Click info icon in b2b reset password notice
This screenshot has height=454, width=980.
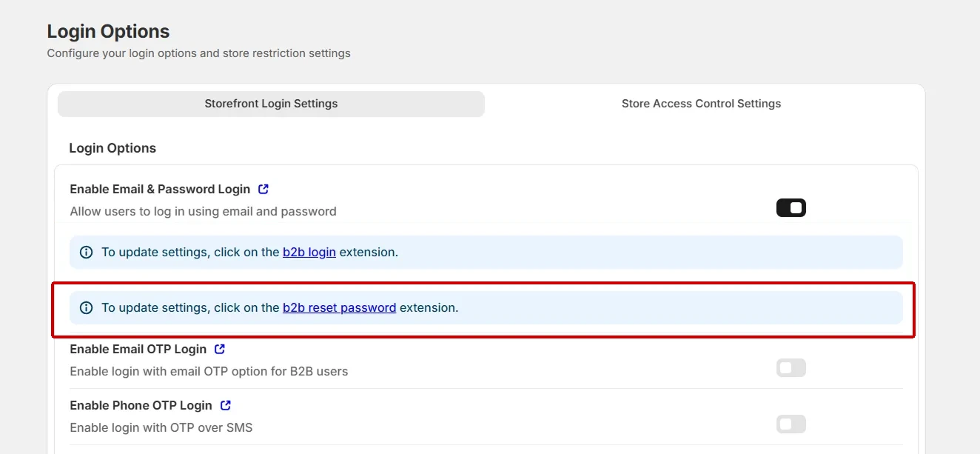86,307
